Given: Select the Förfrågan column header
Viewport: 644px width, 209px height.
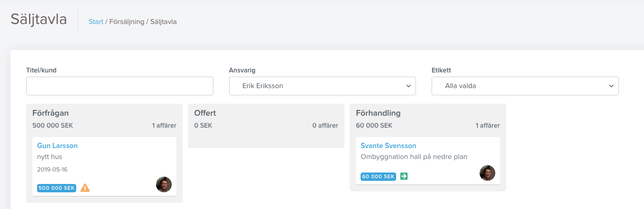Looking at the screenshot, I should (51, 113).
